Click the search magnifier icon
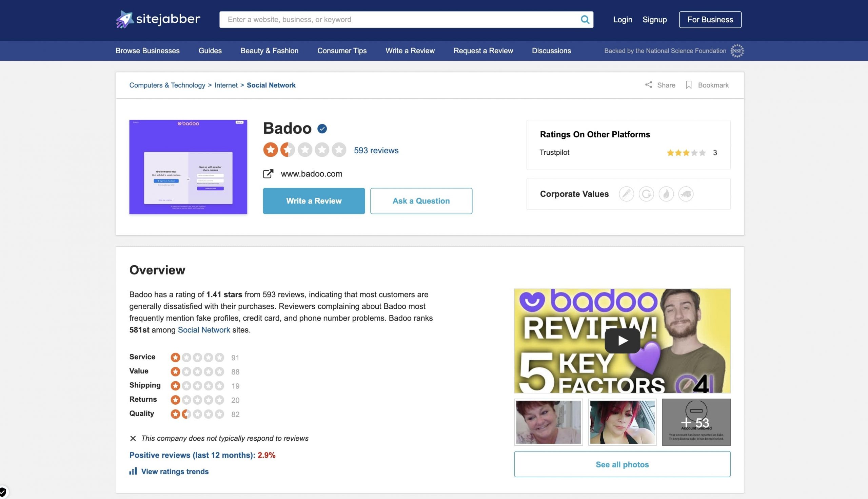Image resolution: width=868 pixels, height=499 pixels. coord(585,20)
